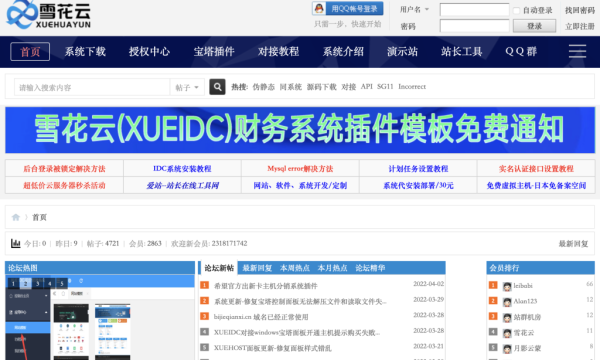Click the hot search term Incorrect
600x360 pixels.
(x=412, y=87)
